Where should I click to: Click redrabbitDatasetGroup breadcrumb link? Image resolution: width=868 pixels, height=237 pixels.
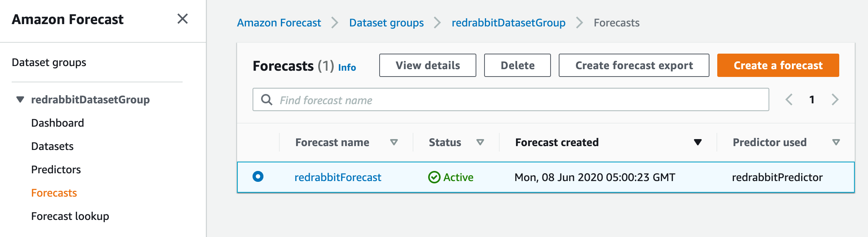[509, 23]
